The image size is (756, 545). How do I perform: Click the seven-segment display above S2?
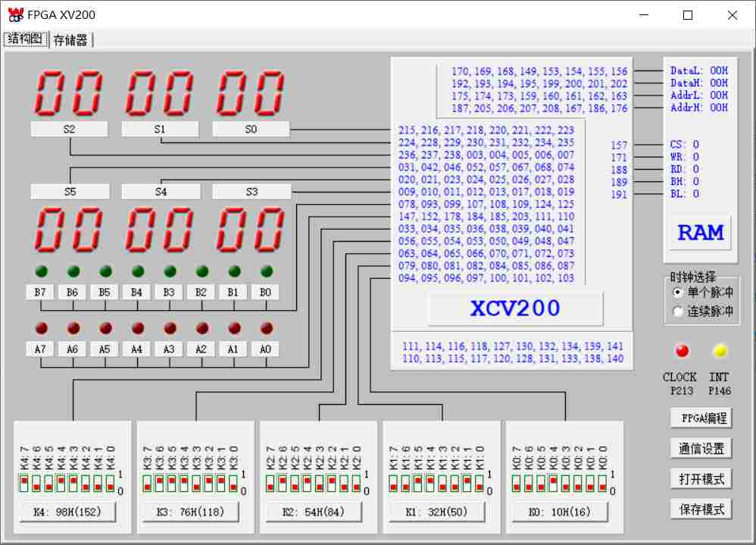(x=69, y=93)
